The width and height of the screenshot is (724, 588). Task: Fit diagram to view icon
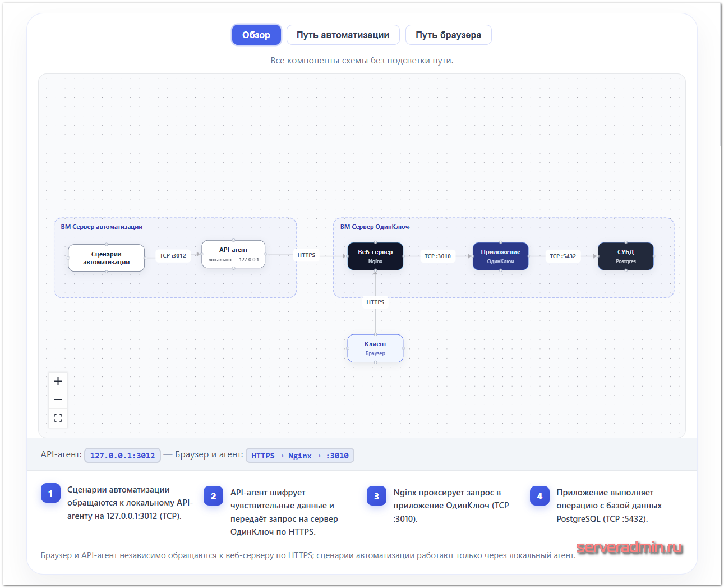(58, 418)
